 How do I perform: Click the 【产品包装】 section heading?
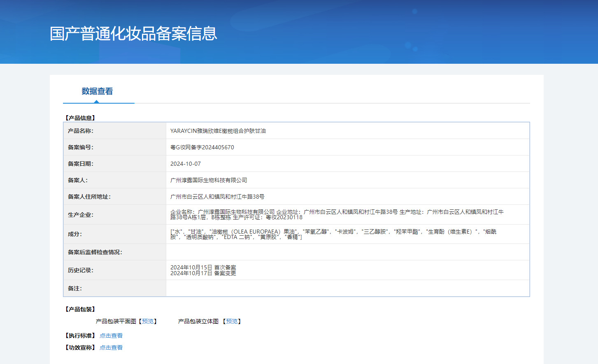[x=80, y=309]
